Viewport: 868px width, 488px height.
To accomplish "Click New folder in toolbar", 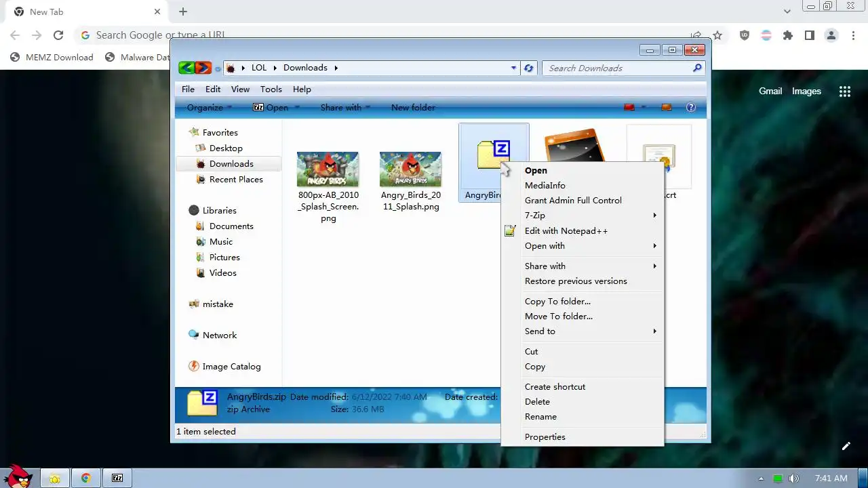I will pyautogui.click(x=413, y=107).
